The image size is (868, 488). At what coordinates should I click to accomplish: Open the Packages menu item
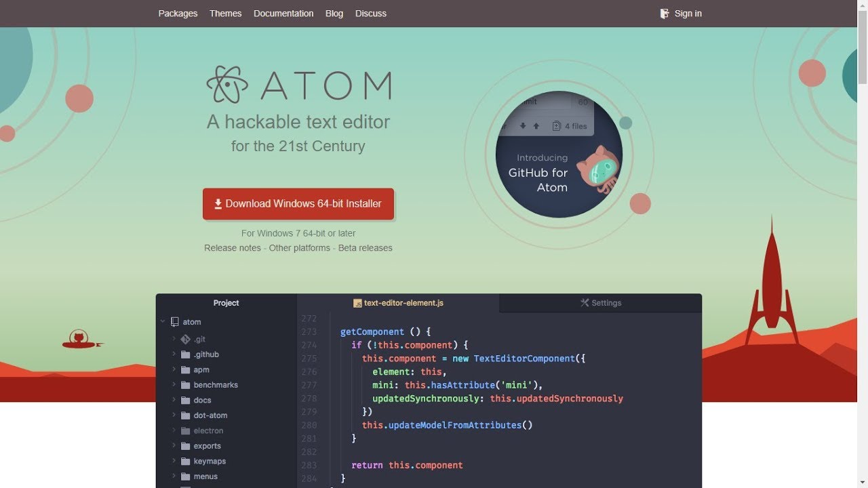pyautogui.click(x=178, y=14)
